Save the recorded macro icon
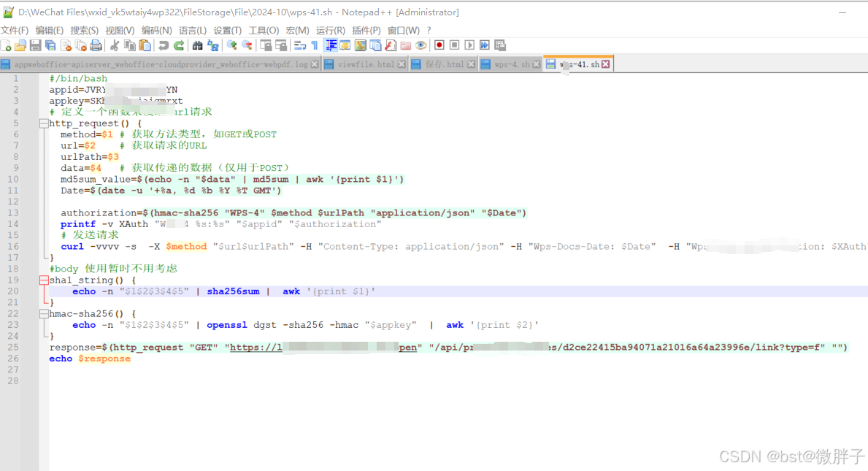The image size is (868, 471). pos(500,45)
